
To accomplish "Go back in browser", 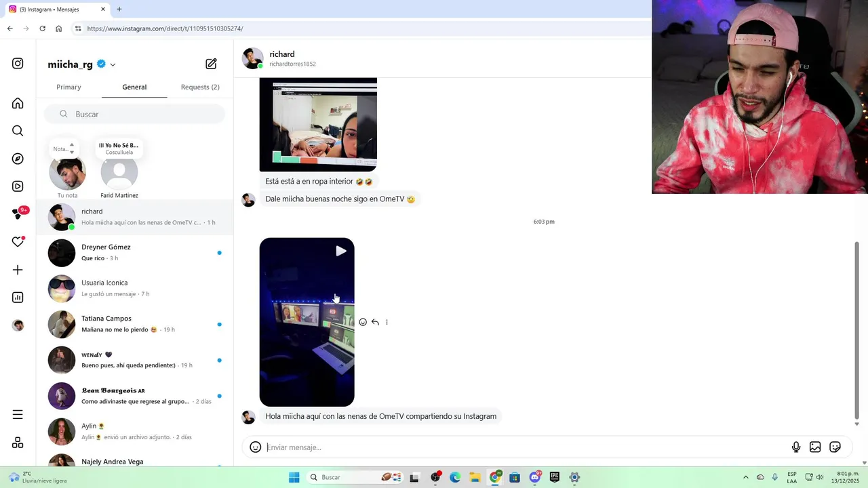I will tap(9, 28).
